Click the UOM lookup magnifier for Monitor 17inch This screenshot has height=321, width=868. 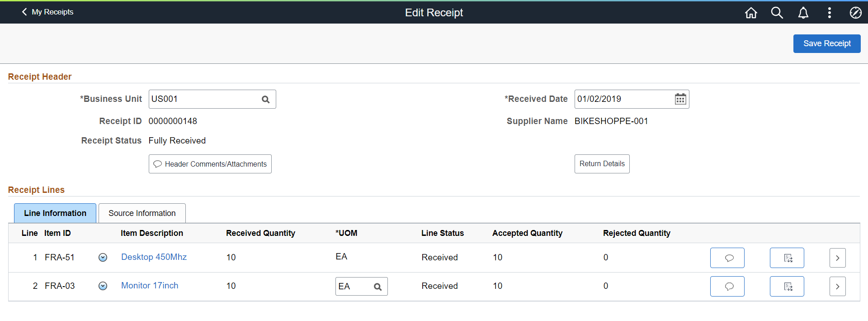click(x=378, y=286)
